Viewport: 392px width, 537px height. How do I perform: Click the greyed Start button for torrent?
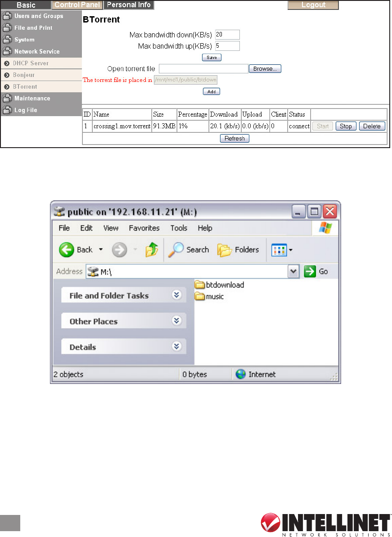point(323,126)
